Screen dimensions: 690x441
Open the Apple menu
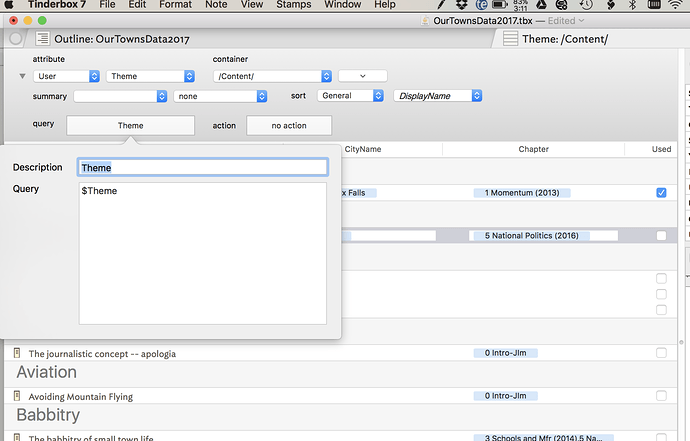tap(9, 4)
